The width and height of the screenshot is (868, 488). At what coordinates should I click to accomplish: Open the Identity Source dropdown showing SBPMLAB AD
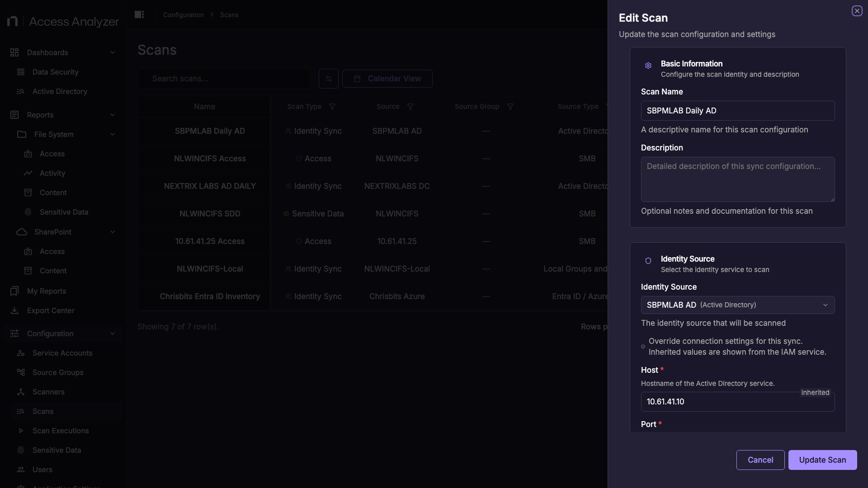point(737,305)
